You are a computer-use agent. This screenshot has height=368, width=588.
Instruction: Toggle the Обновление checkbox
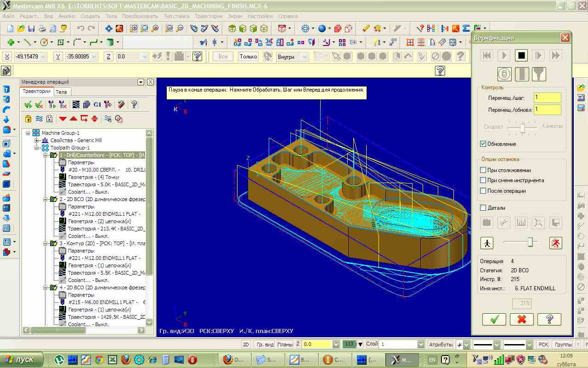tap(483, 144)
